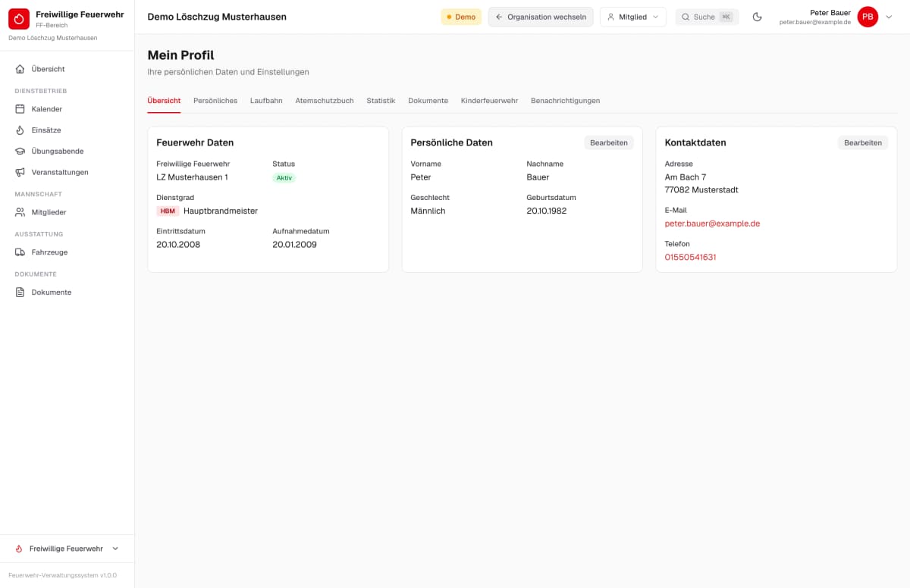
Task: Click the Organisation wechseln button
Action: click(541, 17)
